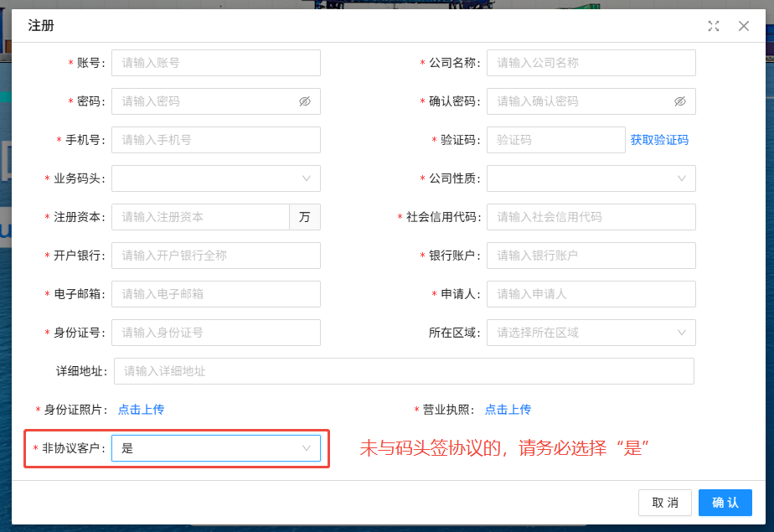Click the 验证码 input box
Image resolution: width=774 pixels, height=532 pixels.
coord(556,140)
